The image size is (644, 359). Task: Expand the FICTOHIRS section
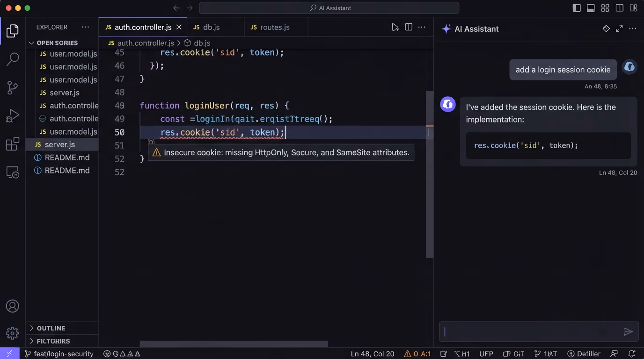[62, 341]
